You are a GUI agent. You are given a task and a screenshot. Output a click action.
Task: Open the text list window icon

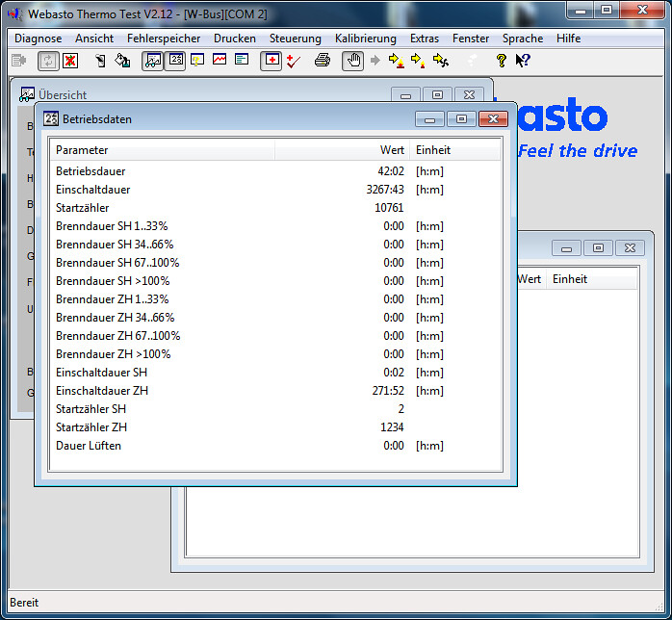point(243,59)
